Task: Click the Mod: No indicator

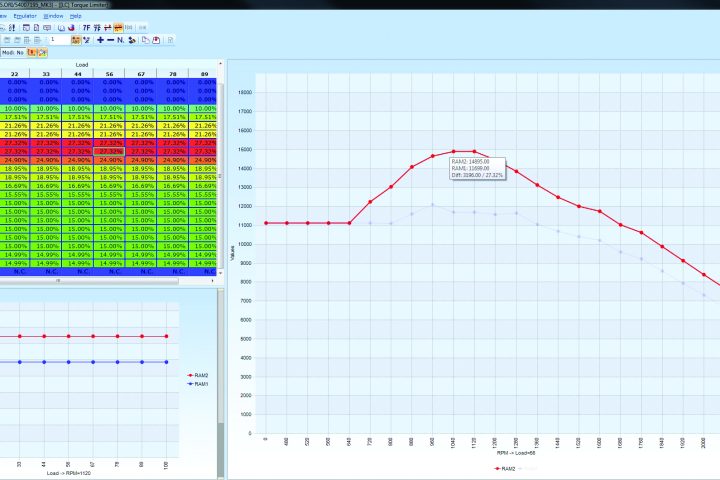Action: click(x=12, y=51)
